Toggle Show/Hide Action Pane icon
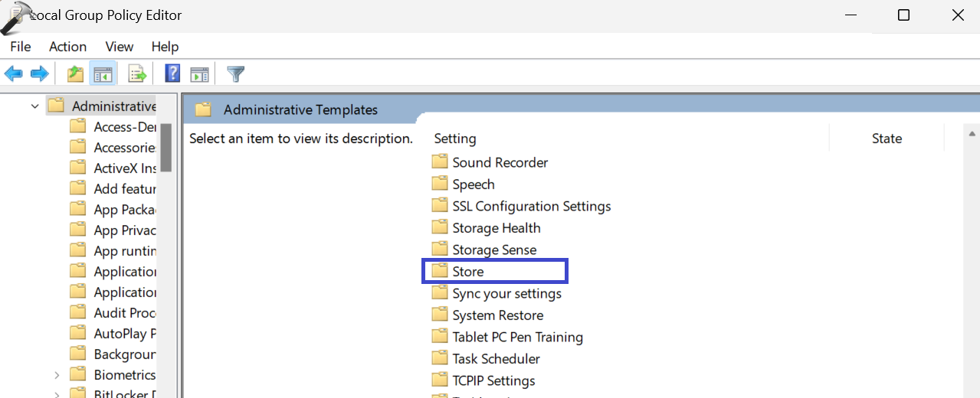 click(x=199, y=74)
